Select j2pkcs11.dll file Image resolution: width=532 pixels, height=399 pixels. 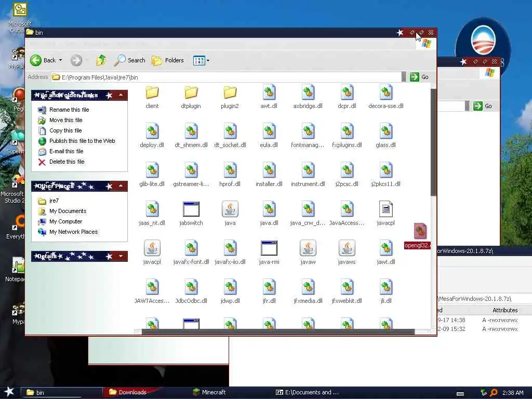[386, 175]
